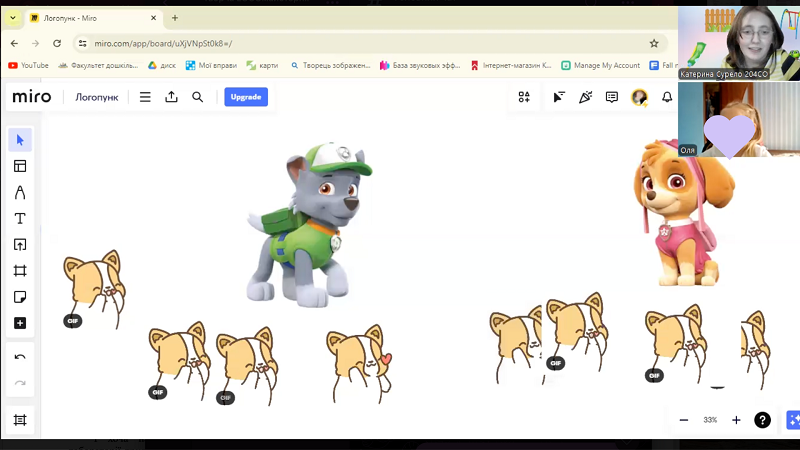
Task: Open the apps and shapes icon in top bar
Action: (524, 97)
